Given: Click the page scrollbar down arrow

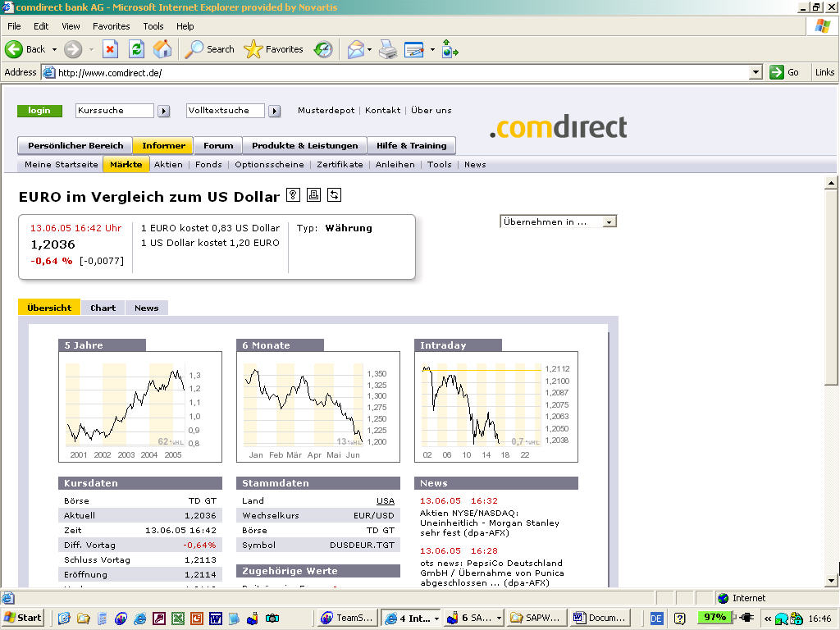Looking at the screenshot, I should click(831, 580).
